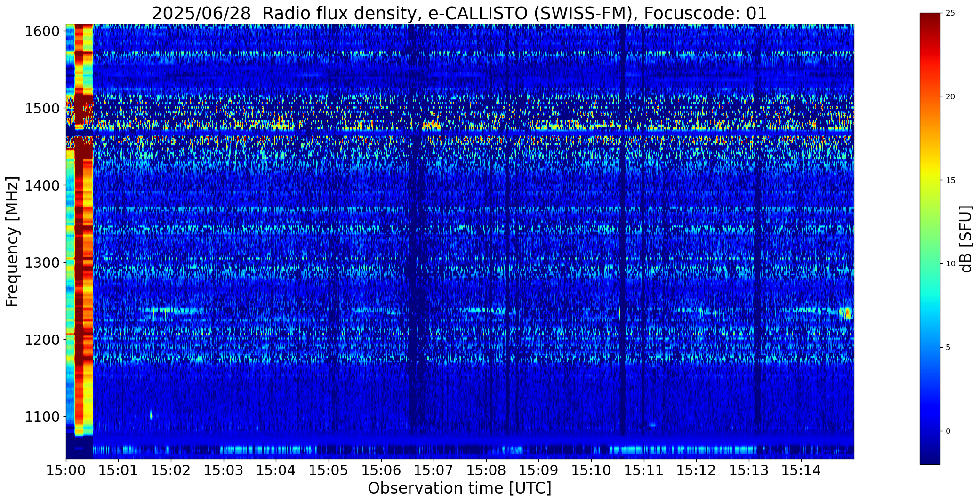Click the 15:11 time tick label
This screenshot has width=980, height=502.
[644, 470]
